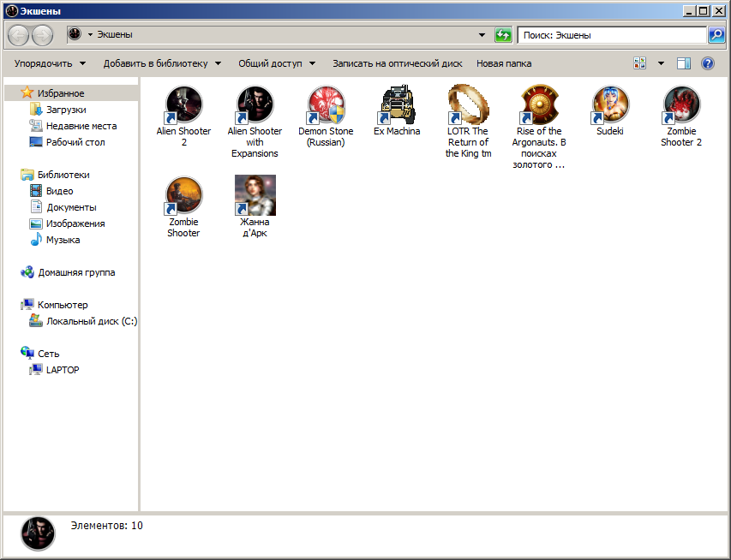Image resolution: width=731 pixels, height=560 pixels.
Task: Click Экшены in the address bar
Action: (115, 34)
